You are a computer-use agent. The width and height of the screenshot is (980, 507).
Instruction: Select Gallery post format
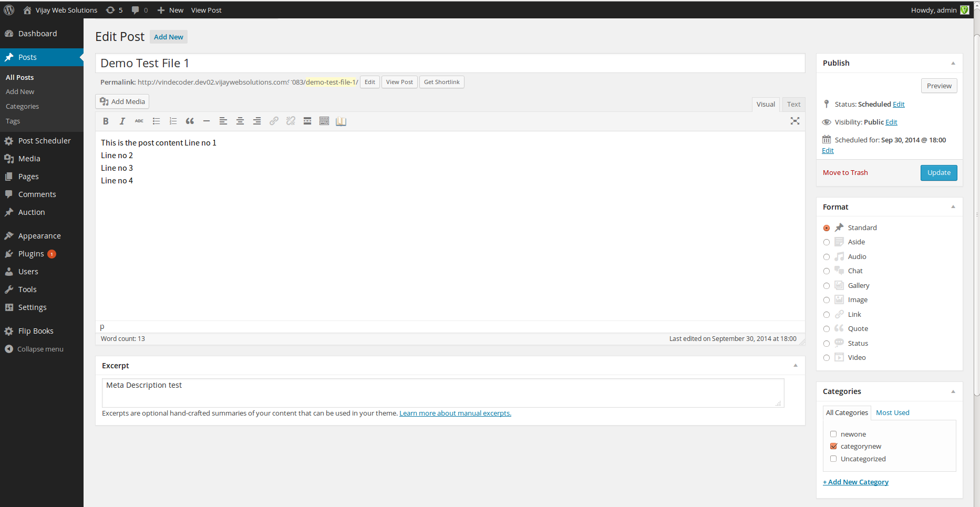[x=827, y=286]
